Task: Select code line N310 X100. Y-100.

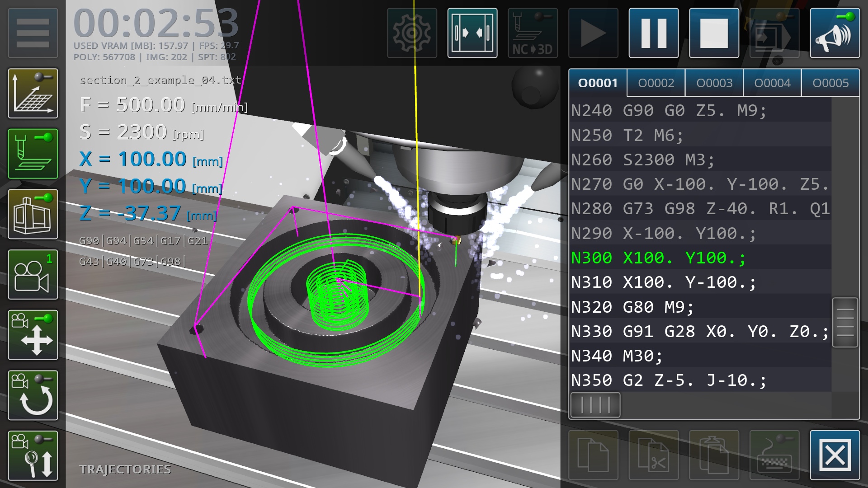Action: coord(663,282)
